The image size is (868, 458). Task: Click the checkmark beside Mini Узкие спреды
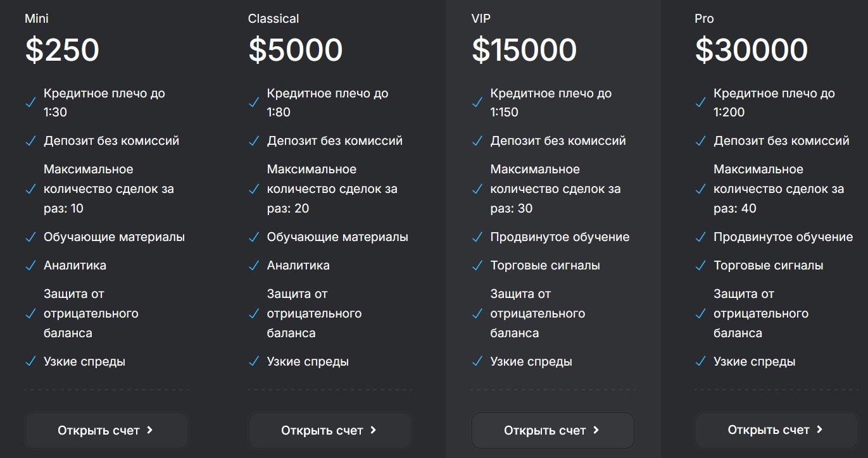tap(30, 362)
